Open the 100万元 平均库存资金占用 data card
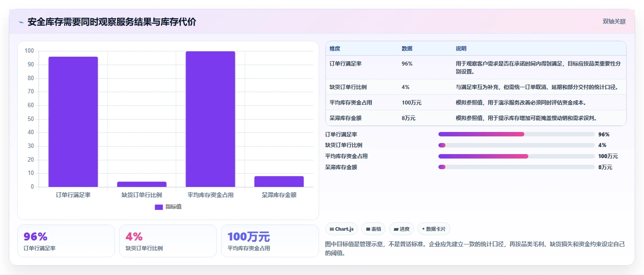644x275 pixels. pyautogui.click(x=270, y=241)
